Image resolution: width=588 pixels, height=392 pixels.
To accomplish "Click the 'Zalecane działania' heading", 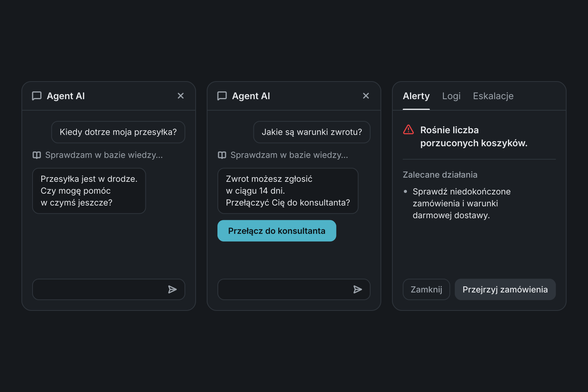I will 440,175.
